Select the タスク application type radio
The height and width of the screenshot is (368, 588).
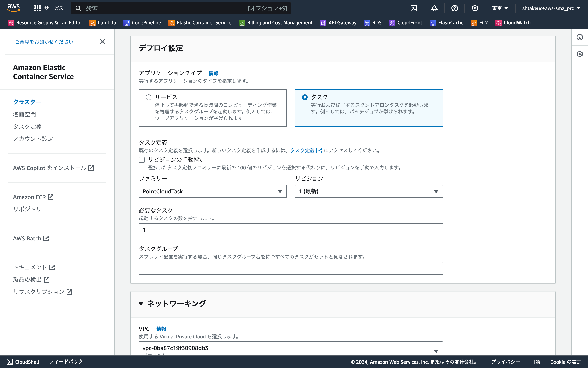pos(305,97)
